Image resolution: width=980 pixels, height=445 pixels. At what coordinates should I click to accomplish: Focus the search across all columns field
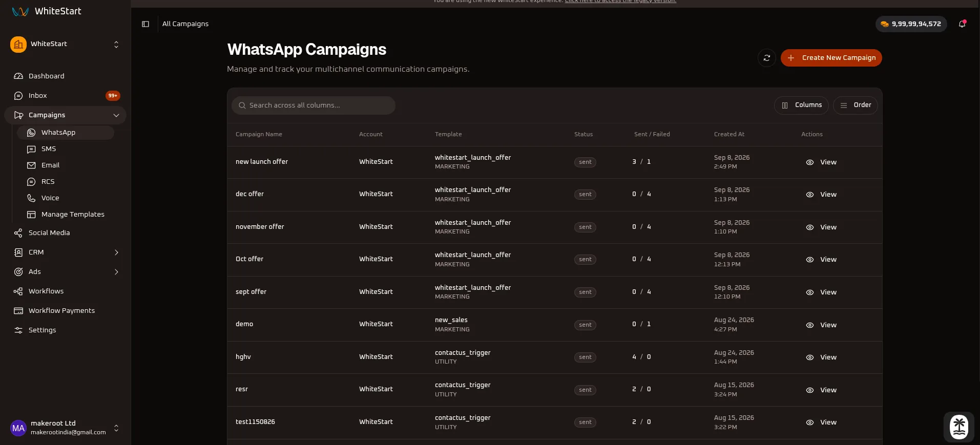click(314, 105)
